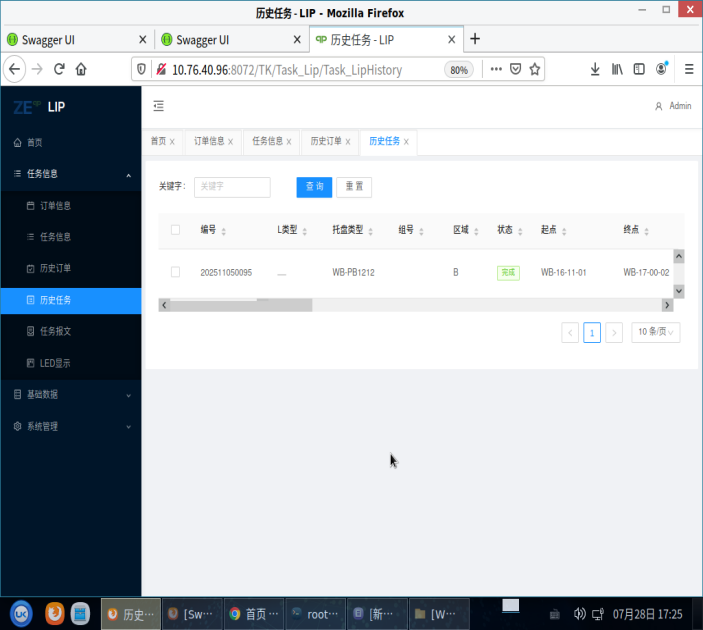Click the Admin user avatar icon
The image size is (703, 630).
tap(659, 106)
